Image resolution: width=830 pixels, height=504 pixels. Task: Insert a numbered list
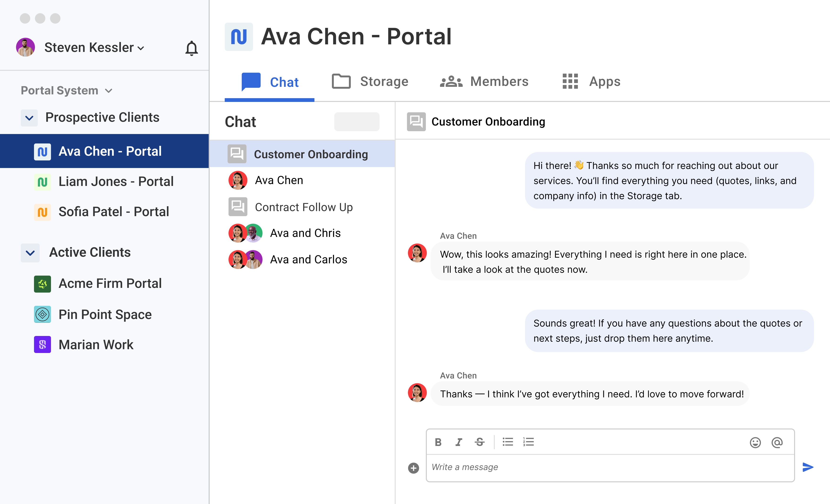528,442
